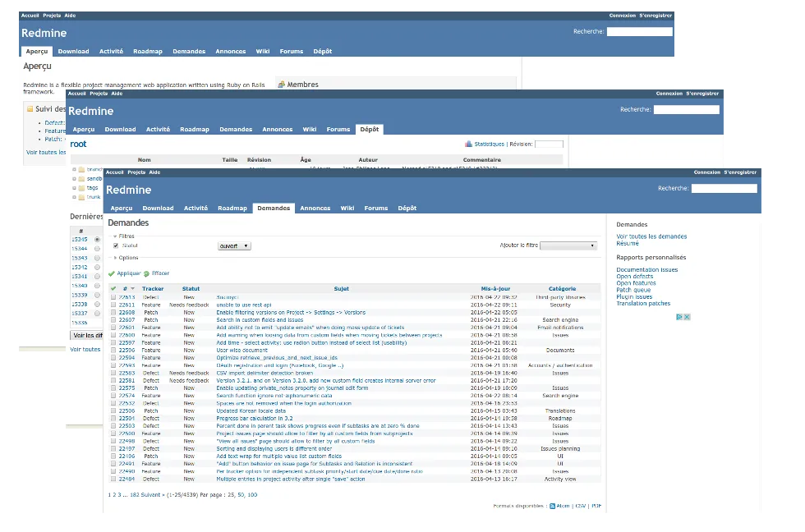
Task: Export the issue list as CSV
Action: (580, 506)
